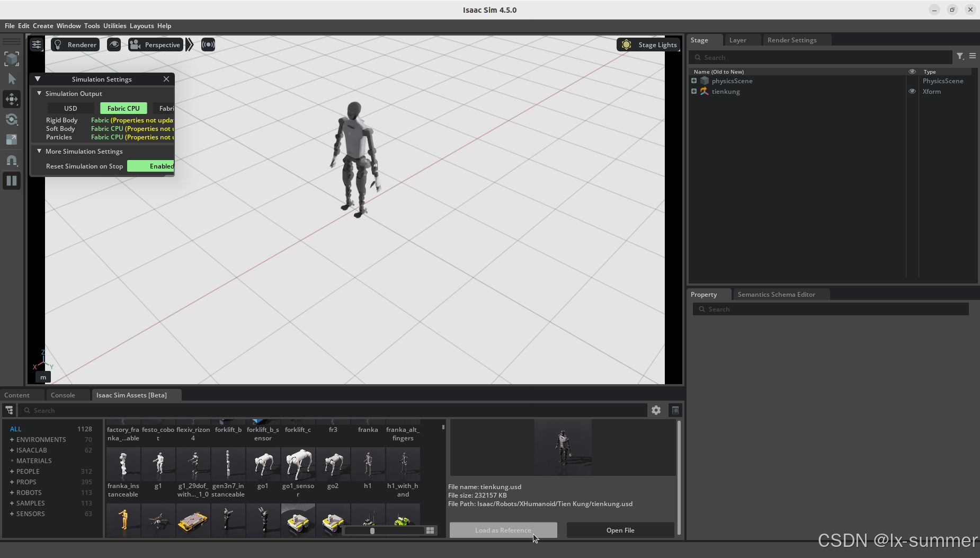Click the sensor icon on the viewport toolbar
Viewport: 980px width, 558px height.
pos(208,45)
